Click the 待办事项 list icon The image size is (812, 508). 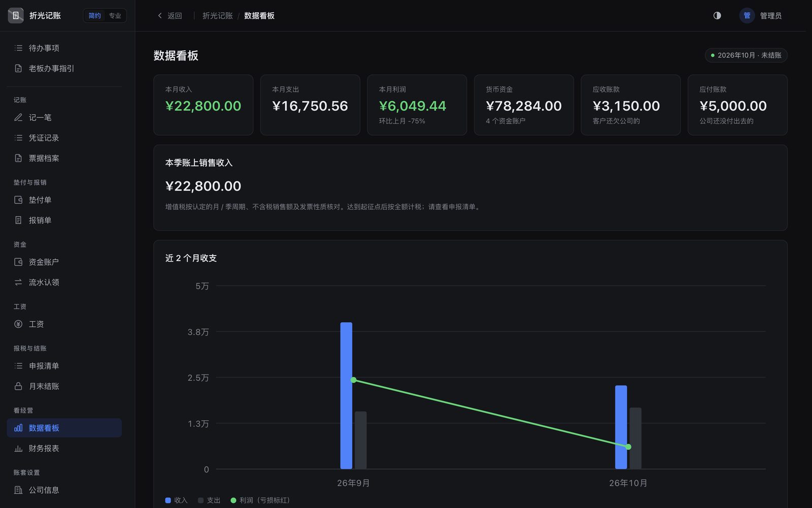click(18, 48)
